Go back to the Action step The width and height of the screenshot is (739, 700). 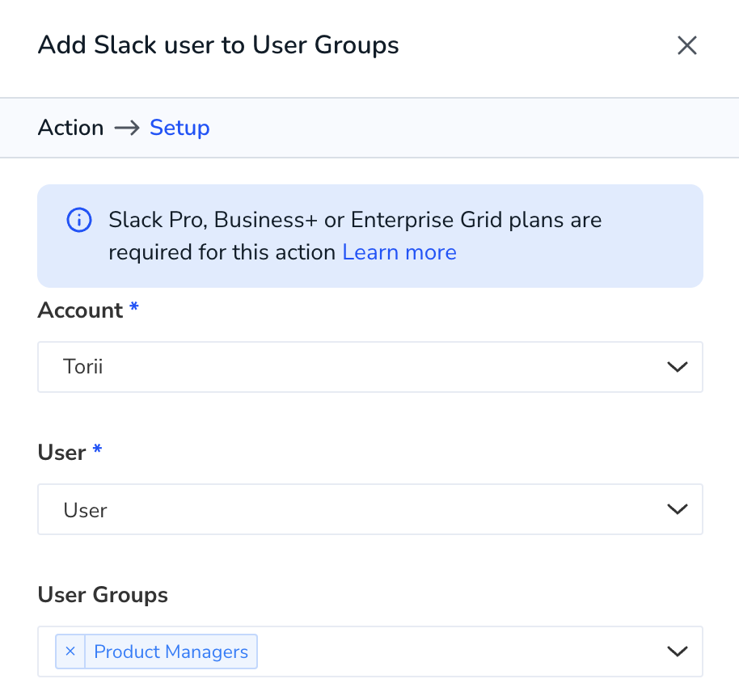70,128
